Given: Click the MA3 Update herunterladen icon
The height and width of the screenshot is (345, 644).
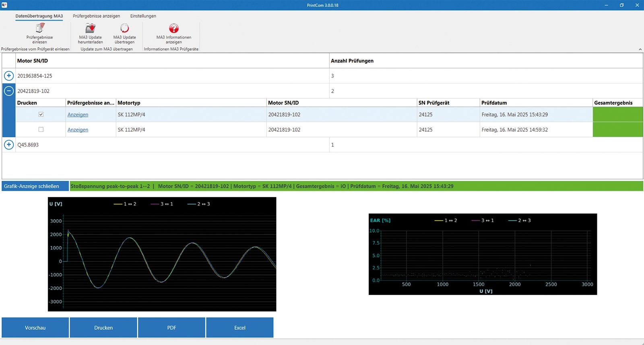Looking at the screenshot, I should [x=91, y=28].
